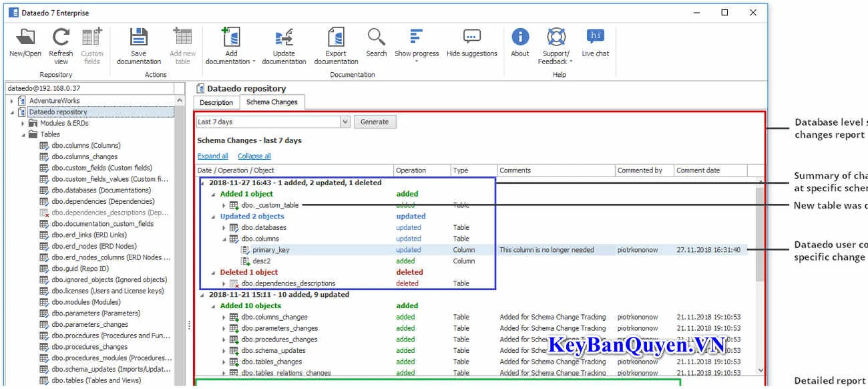Collapse Deleted 1 object group
The image size is (868, 389).
[213, 272]
